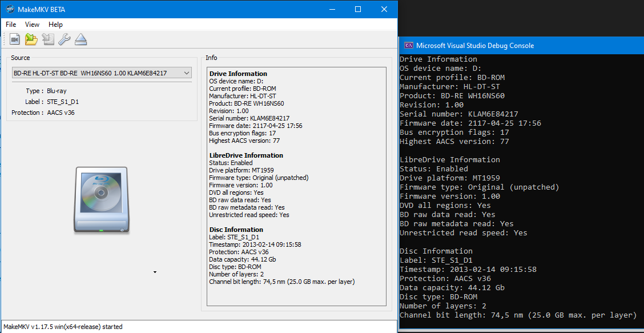
Task: Click 'Timestamp: 2013-02-14 09:15:58' in MakeMKV Info
Action: (x=255, y=244)
